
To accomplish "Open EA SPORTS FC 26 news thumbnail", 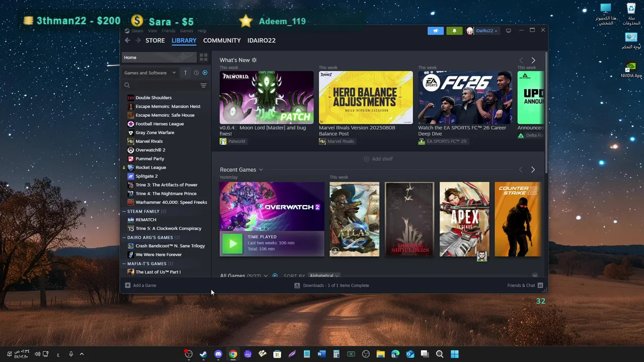I will pos(465,98).
